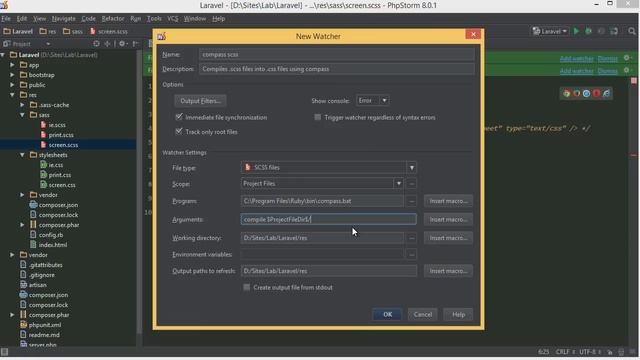Browse for Working directory ellipsis button
The width and height of the screenshot is (640, 360).
pos(411,238)
